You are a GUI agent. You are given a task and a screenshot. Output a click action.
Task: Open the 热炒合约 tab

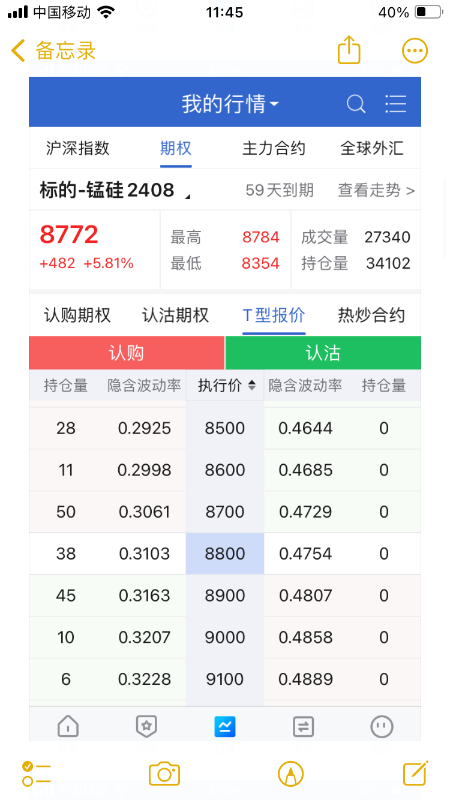click(371, 315)
